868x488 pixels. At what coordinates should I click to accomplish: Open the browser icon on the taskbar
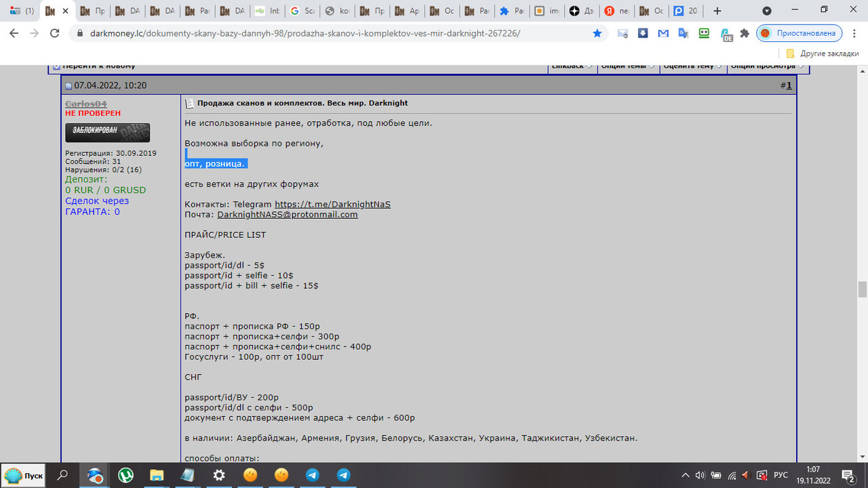(x=94, y=475)
